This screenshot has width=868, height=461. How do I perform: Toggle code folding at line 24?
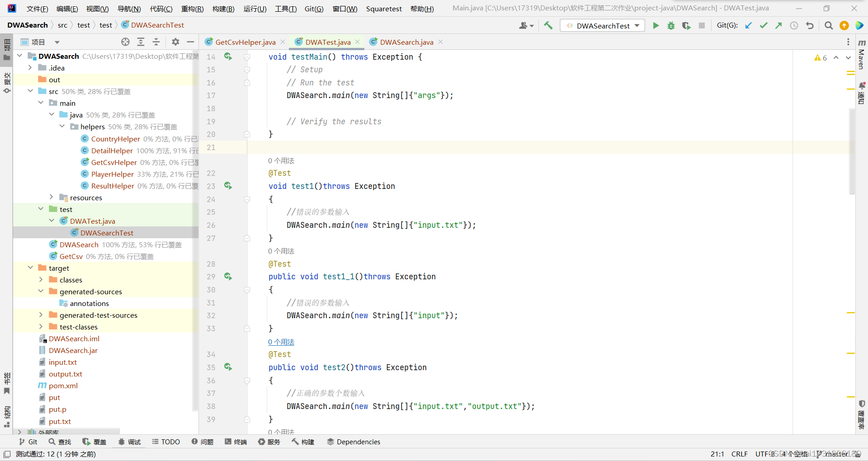click(x=247, y=199)
